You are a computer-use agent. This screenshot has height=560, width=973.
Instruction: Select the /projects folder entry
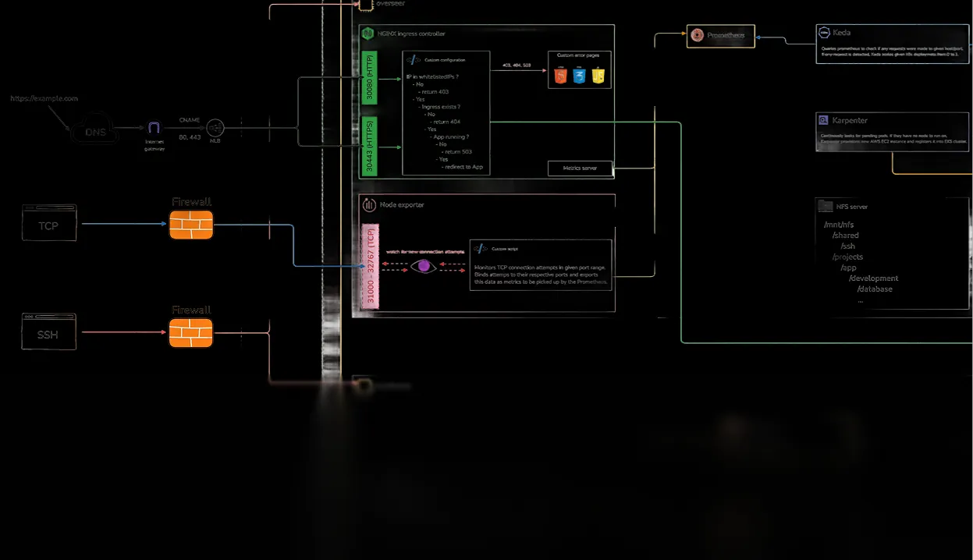[x=847, y=257]
